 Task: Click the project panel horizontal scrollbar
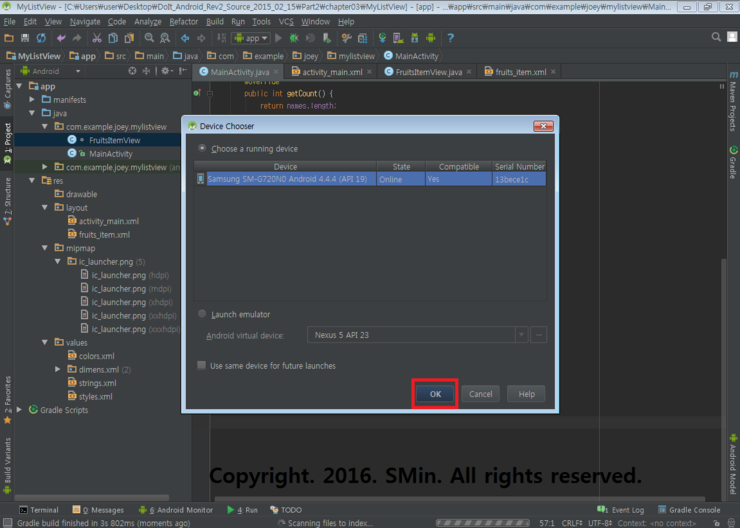click(92, 497)
